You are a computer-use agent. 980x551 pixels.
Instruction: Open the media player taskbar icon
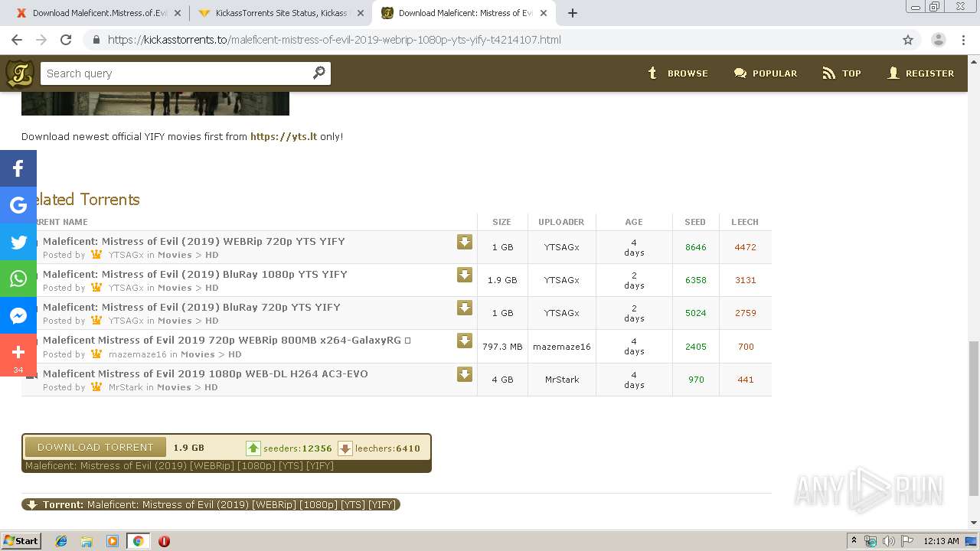point(113,541)
